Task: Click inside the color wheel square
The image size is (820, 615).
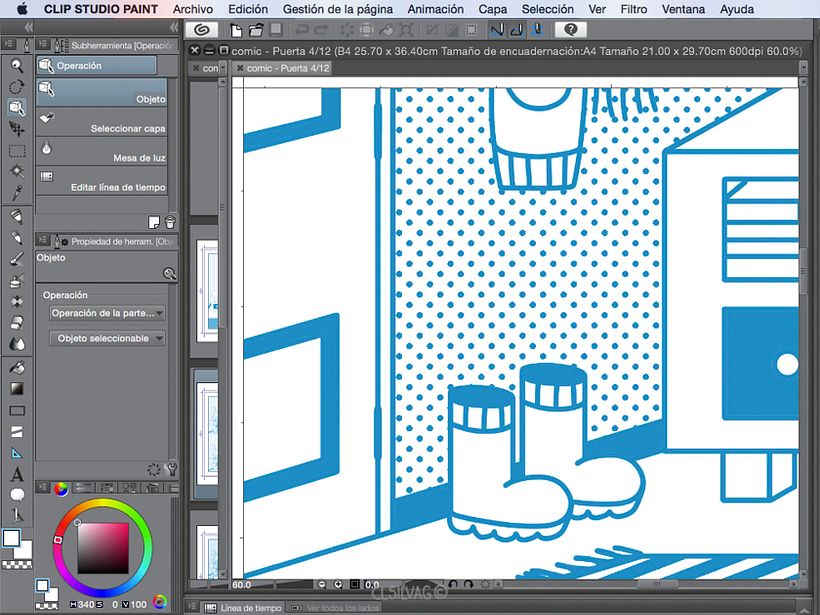Action: click(x=102, y=546)
